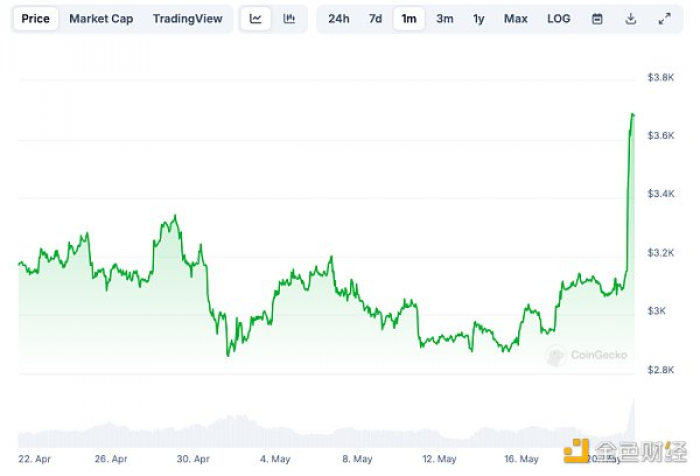
Task: Download chart data icon
Action: tap(631, 19)
